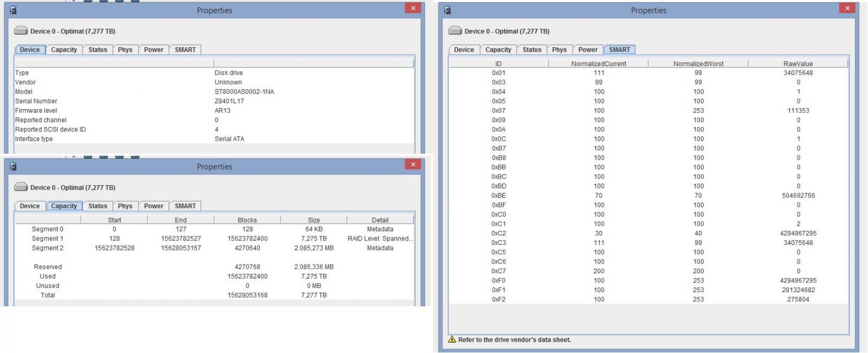Click the NormalizedCurrent column header
This screenshot has width=868, height=353.
[x=598, y=64]
